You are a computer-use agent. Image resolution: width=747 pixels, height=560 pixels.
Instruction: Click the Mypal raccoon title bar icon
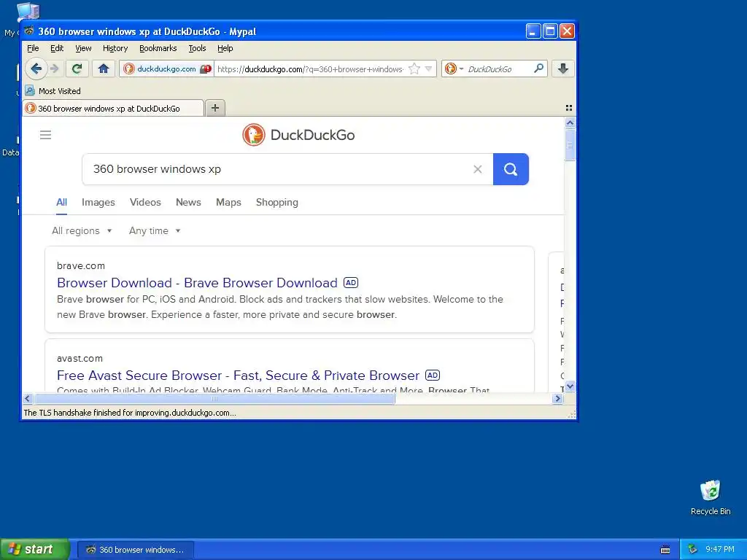click(x=29, y=31)
